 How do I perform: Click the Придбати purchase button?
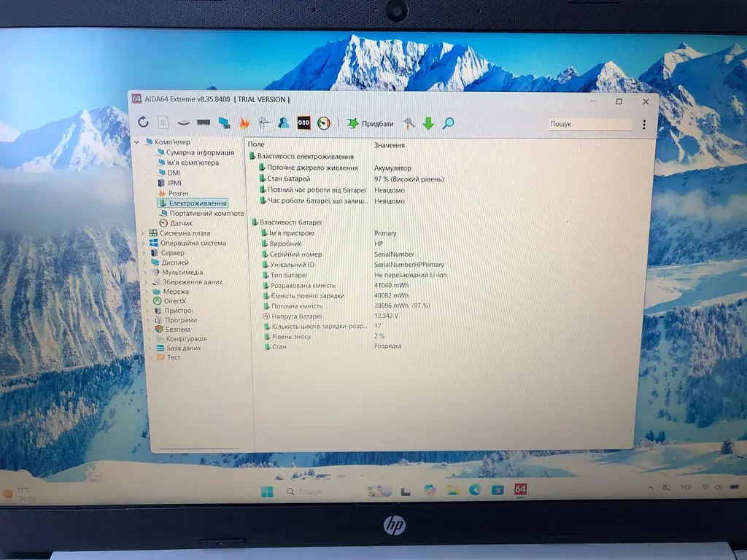pyautogui.click(x=370, y=124)
